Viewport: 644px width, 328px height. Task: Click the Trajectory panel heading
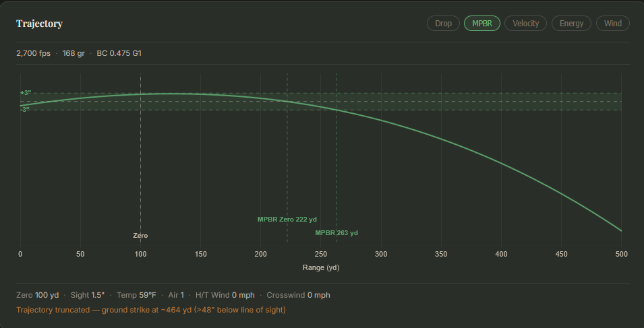click(x=39, y=24)
